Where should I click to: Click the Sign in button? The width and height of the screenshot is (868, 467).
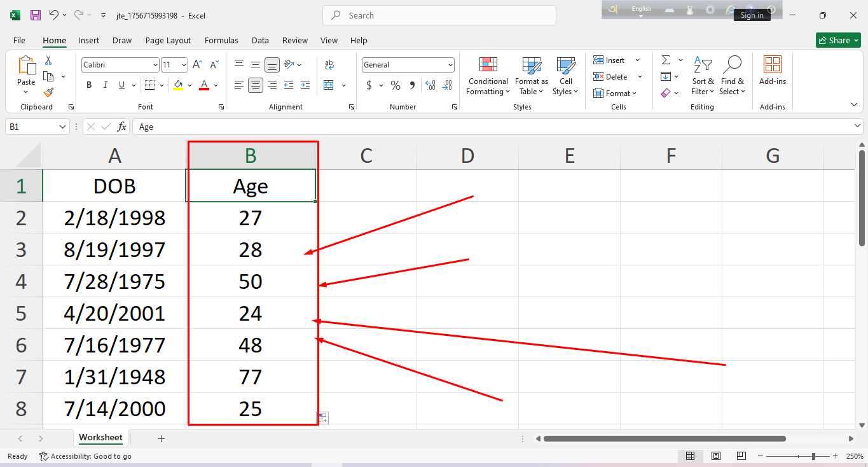752,15
